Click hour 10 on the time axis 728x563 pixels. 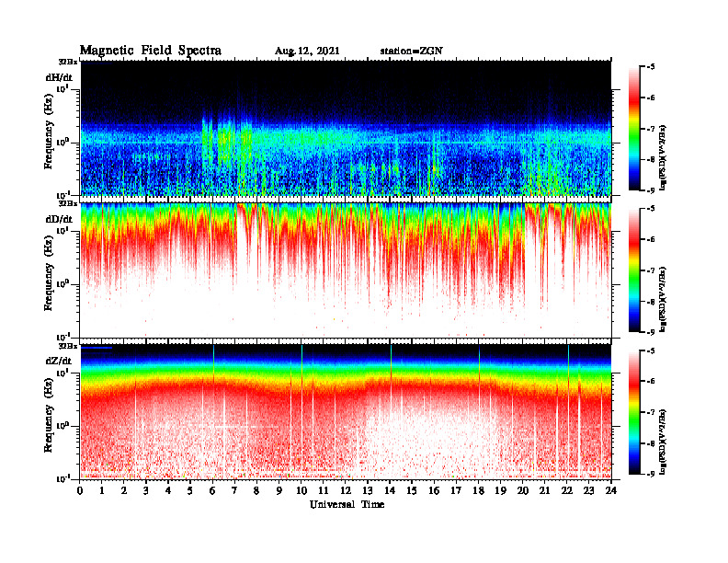[x=301, y=490]
